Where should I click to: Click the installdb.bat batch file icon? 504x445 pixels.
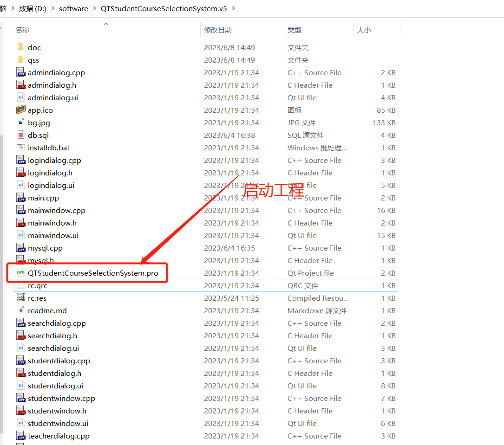[x=21, y=148]
